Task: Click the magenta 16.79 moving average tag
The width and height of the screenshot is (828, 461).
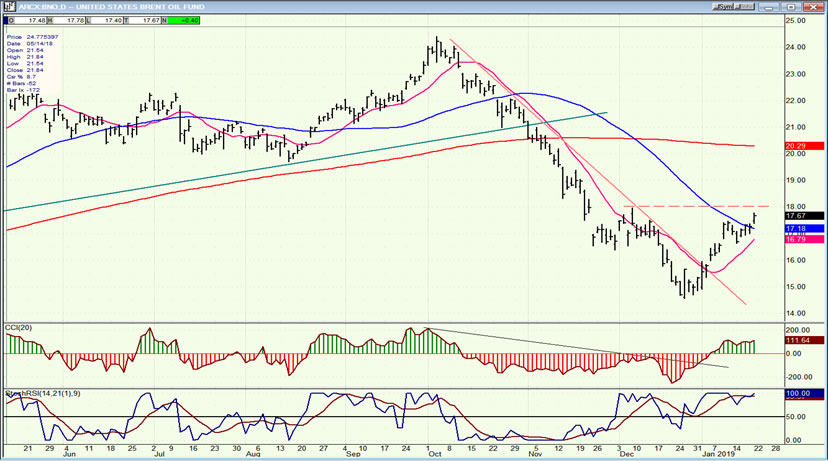Action: coord(804,239)
